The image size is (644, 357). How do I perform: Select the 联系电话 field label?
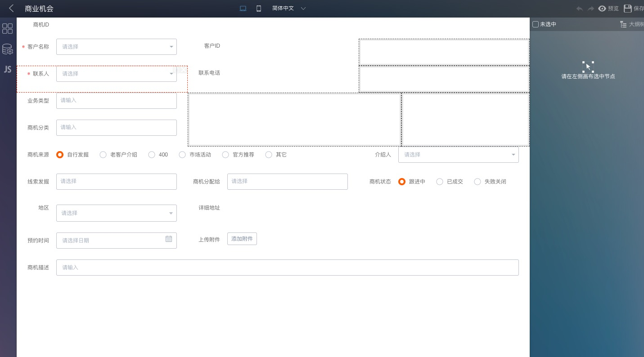209,73
